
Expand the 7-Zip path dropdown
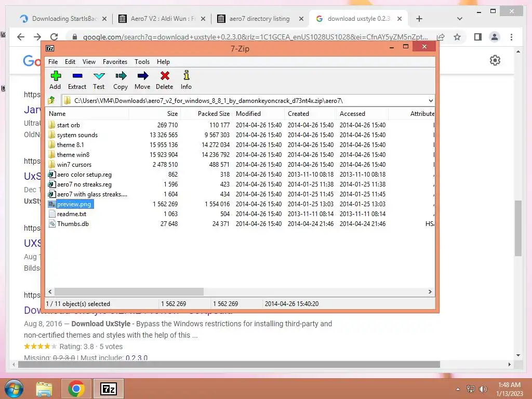[431, 101]
